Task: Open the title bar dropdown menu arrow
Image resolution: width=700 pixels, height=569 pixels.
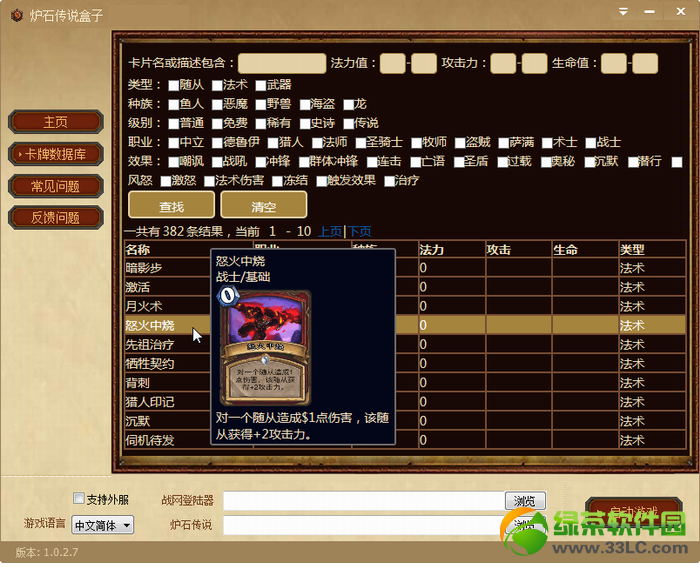Action: (624, 12)
